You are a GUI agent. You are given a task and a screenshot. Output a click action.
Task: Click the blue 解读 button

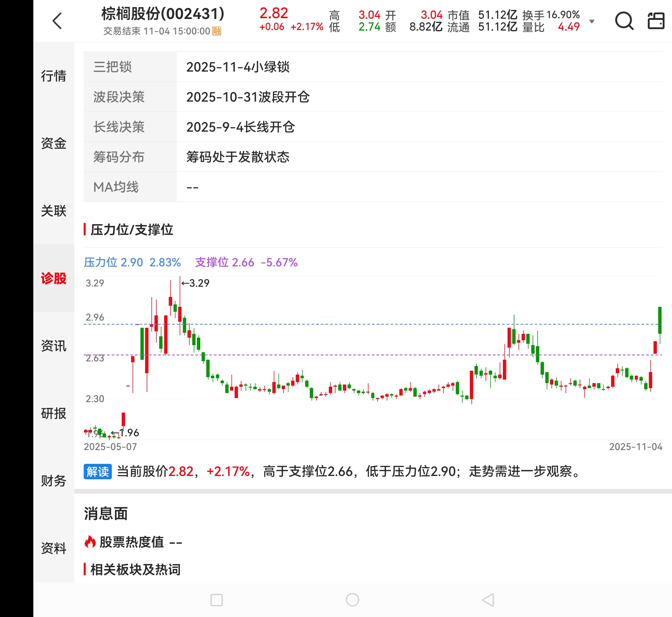tap(97, 472)
